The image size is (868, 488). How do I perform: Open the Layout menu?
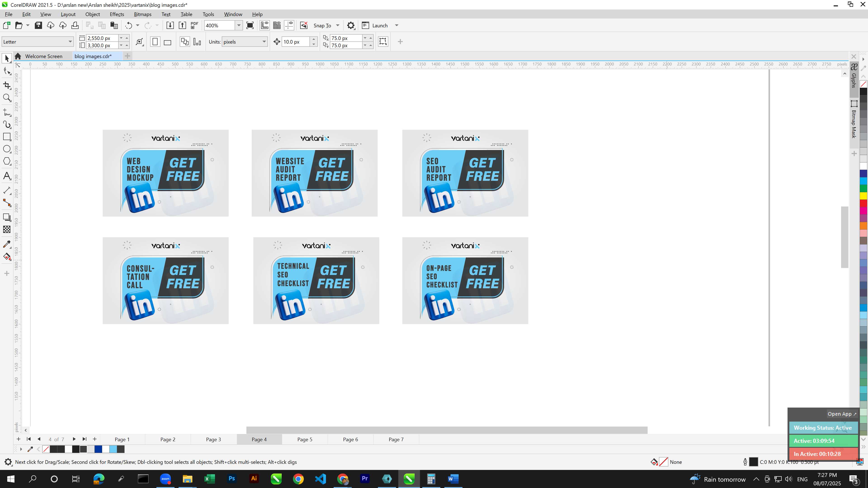[x=68, y=14]
